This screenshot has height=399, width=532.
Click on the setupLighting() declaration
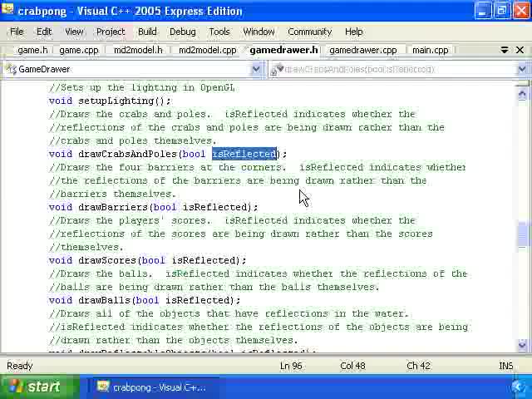(110, 101)
